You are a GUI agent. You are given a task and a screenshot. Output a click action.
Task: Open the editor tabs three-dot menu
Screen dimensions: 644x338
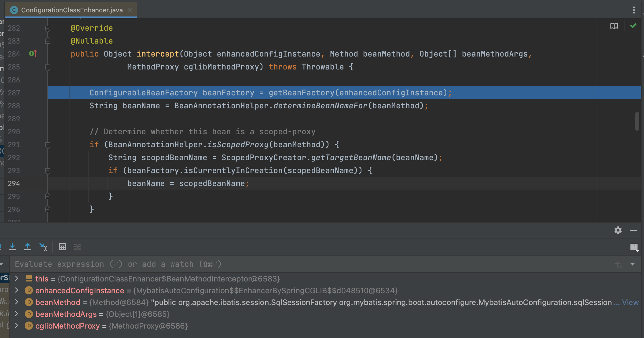pos(634,10)
